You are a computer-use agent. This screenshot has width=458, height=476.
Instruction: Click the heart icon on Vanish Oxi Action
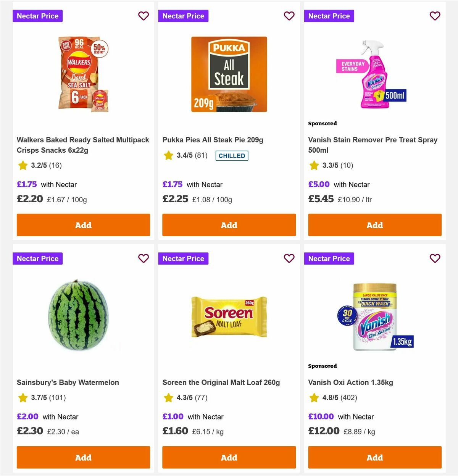click(x=435, y=258)
